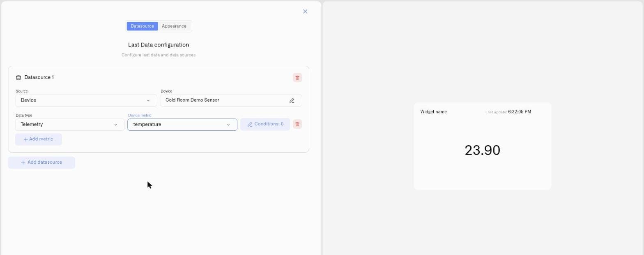Image resolution: width=644 pixels, height=255 pixels.
Task: Click 'Configure last data and data sources' text
Action: 159,55
